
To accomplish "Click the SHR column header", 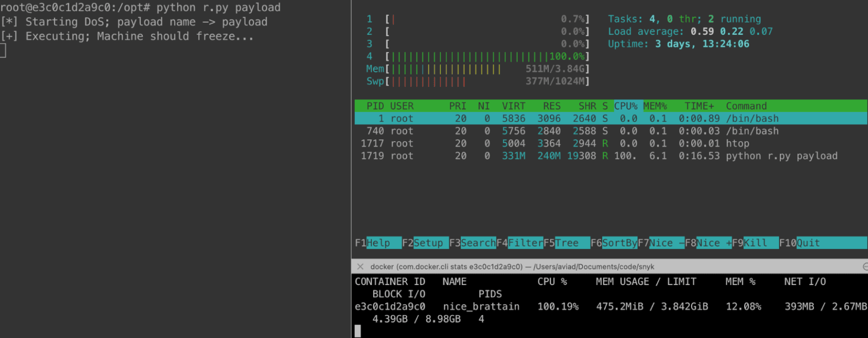I will [587, 106].
